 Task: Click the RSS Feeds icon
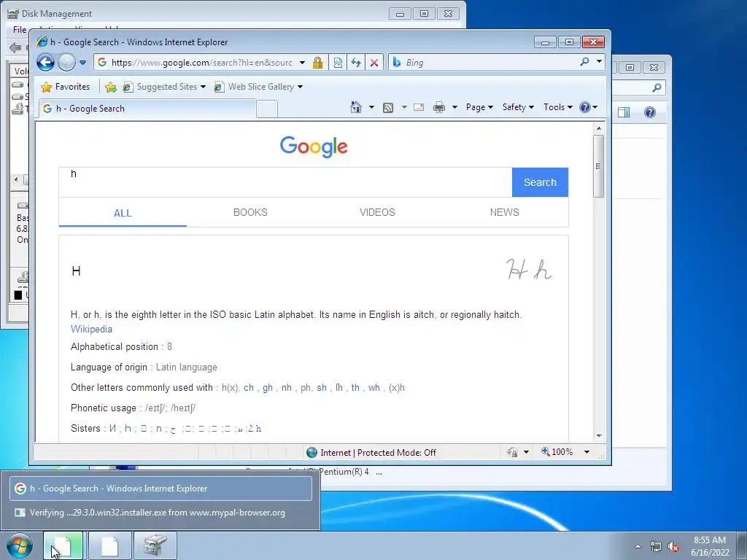tap(388, 108)
